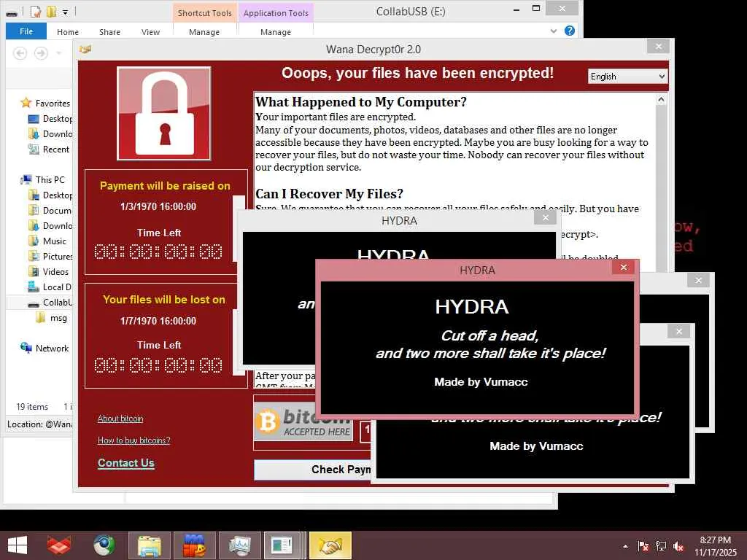Open the How to buy bitcoins link
Screen dimensions: 747x560
[134, 440]
